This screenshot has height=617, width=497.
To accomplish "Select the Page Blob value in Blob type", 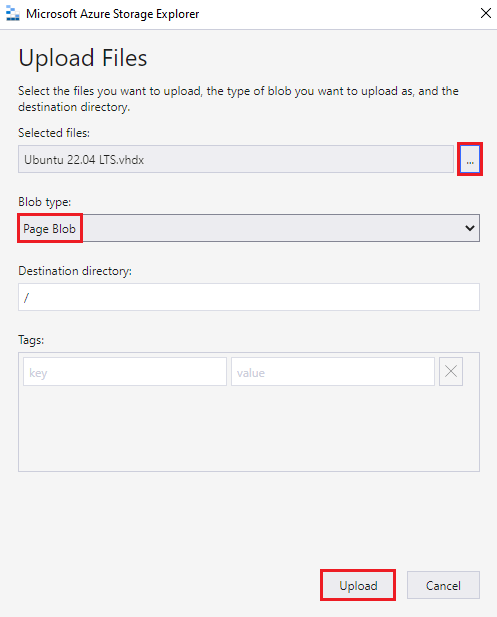I will pyautogui.click(x=50, y=228).
